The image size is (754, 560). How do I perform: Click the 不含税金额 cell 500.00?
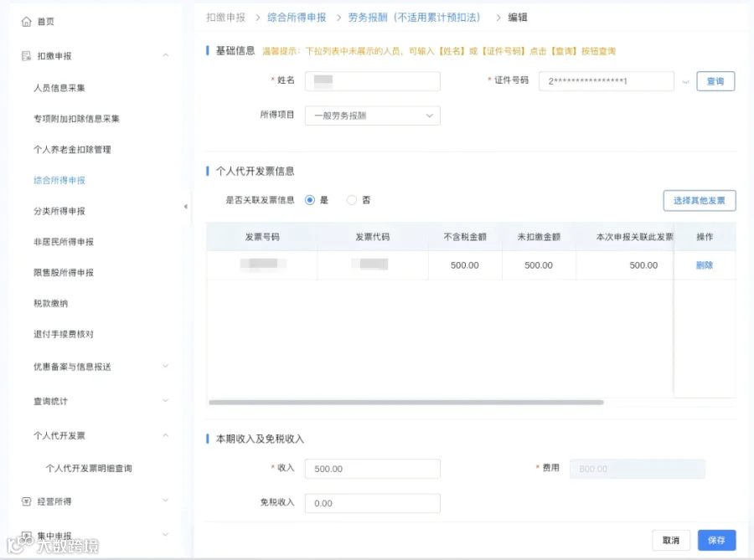[x=464, y=265]
